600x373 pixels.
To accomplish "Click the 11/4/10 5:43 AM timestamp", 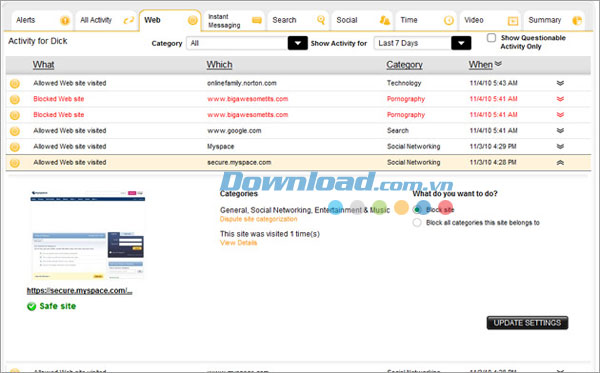I will [x=494, y=83].
